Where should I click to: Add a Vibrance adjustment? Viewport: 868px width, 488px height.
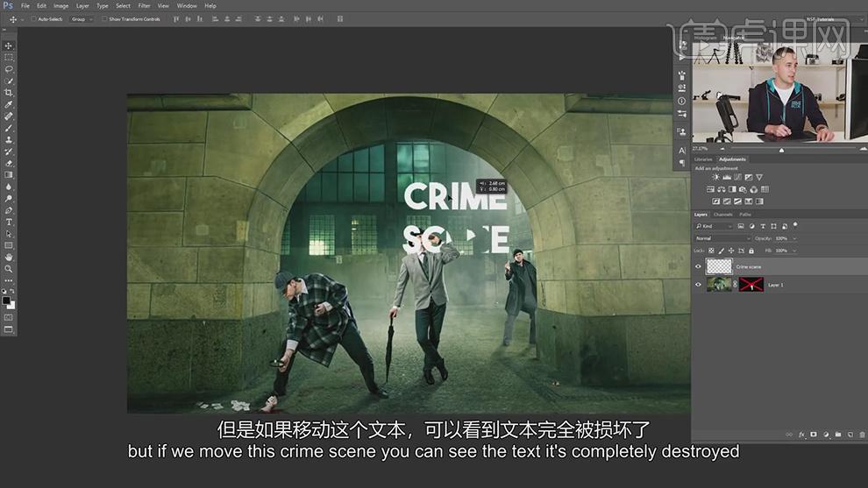pos(759,177)
